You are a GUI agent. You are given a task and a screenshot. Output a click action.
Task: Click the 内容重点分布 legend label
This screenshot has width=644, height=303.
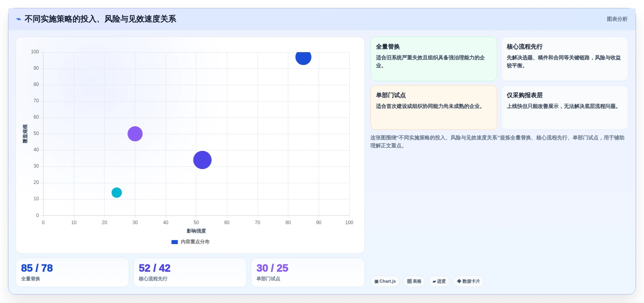pos(195,242)
